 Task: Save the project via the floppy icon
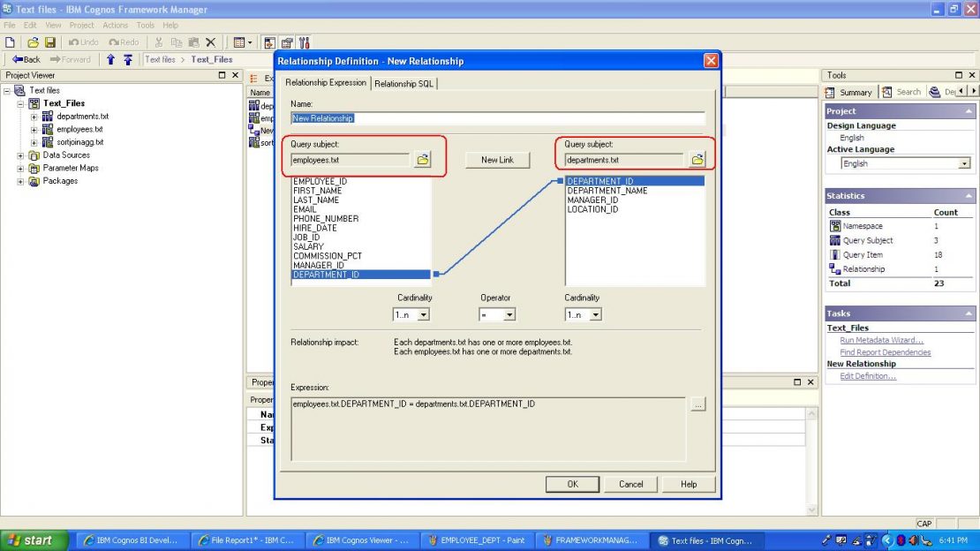(x=50, y=42)
